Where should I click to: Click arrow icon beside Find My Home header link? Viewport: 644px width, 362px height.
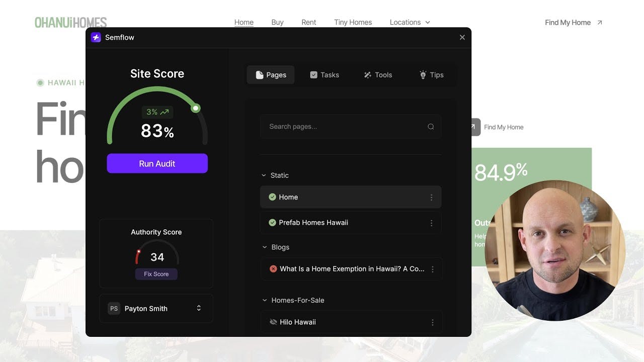pyautogui.click(x=599, y=23)
